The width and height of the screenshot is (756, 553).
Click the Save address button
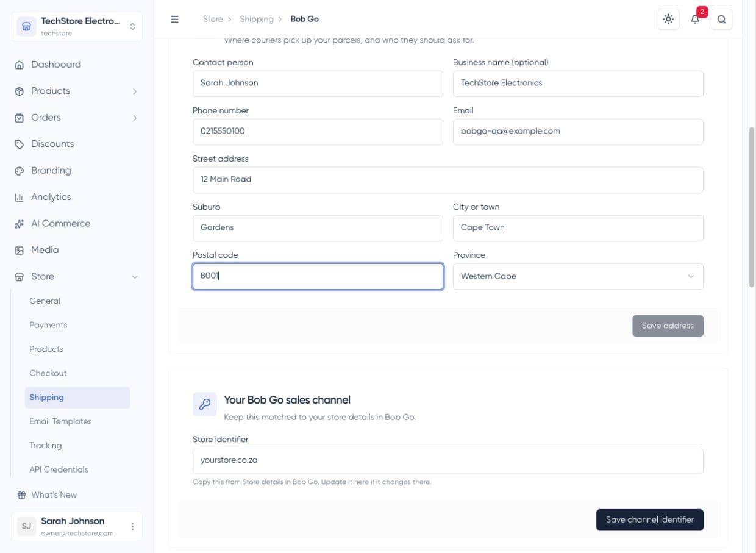click(668, 326)
